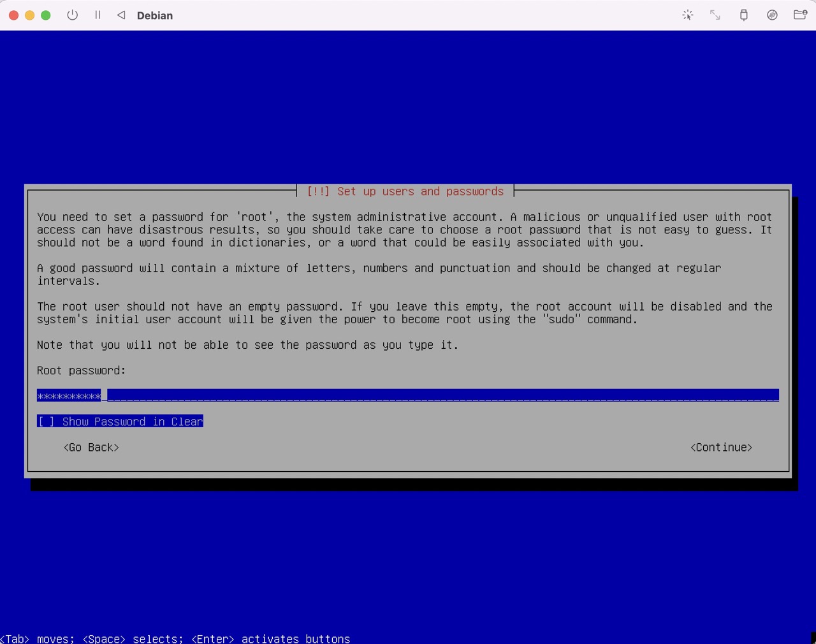Minimize the Debian VM window
Screen dimensions: 816x644
[x=29, y=15]
